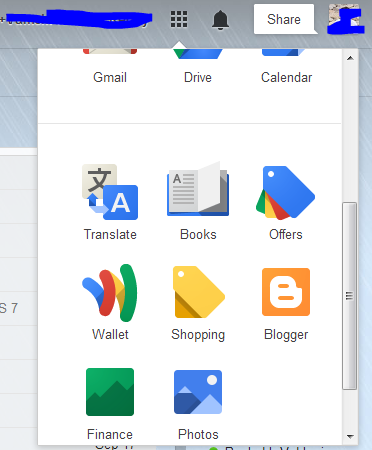Launch the Wallet app icon
Screen dimensions: 372x450
(110, 293)
